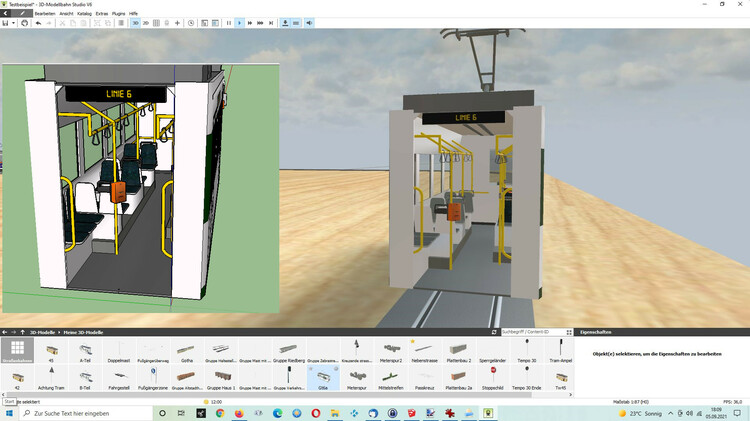This screenshot has width=750, height=421.
Task: Click the undo arrow in toolbar
Action: tap(38, 23)
